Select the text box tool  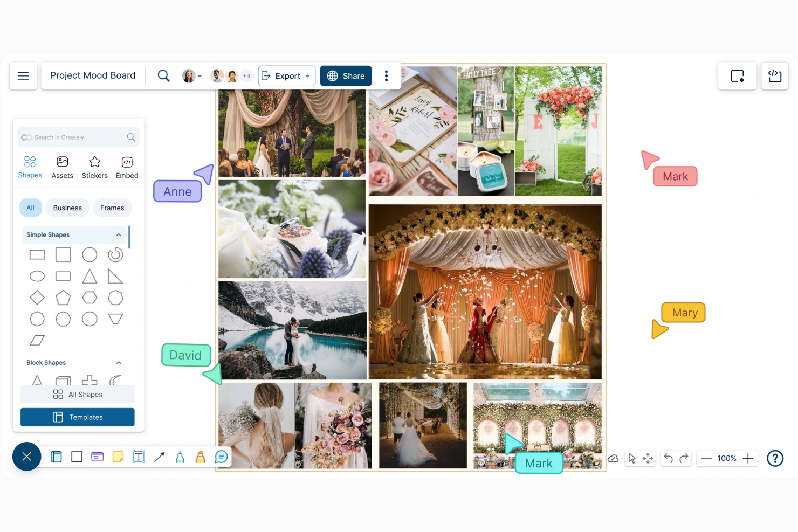139,457
